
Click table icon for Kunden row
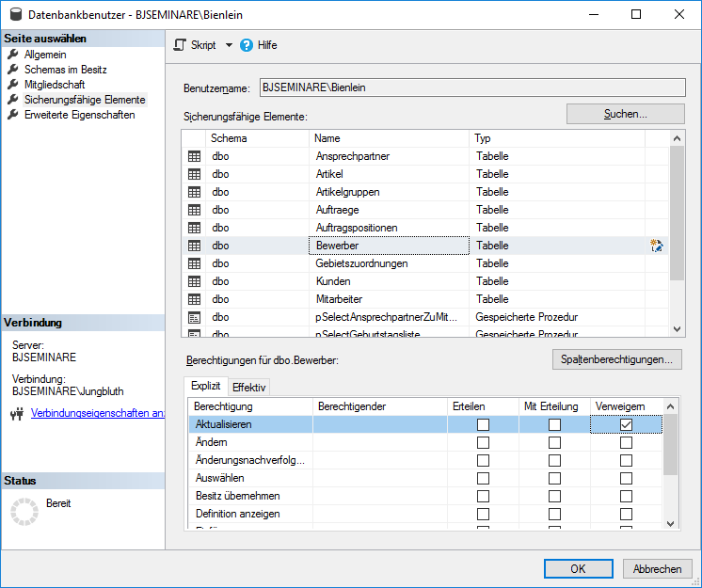pyautogui.click(x=195, y=281)
